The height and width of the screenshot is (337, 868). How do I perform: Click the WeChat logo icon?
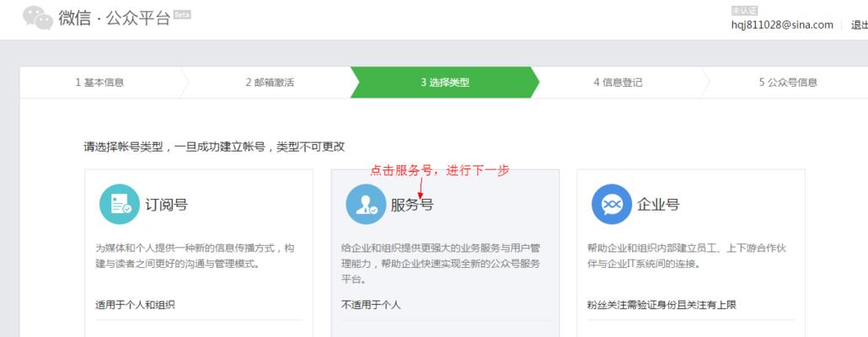coord(38,18)
